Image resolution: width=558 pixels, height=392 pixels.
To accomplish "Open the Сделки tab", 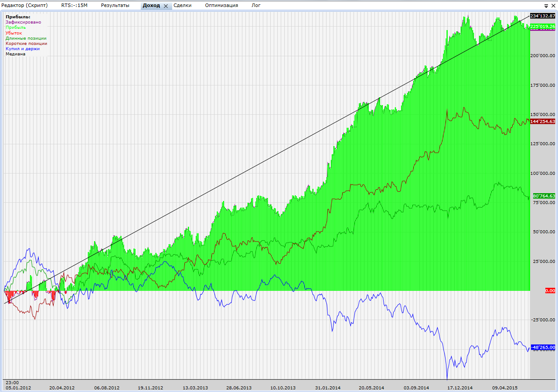I will [182, 5].
